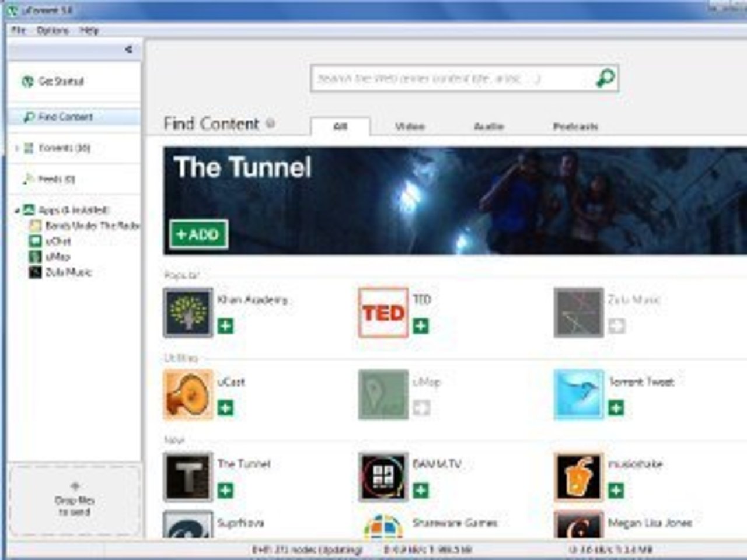Open Bands Under The Radar app

click(x=92, y=226)
